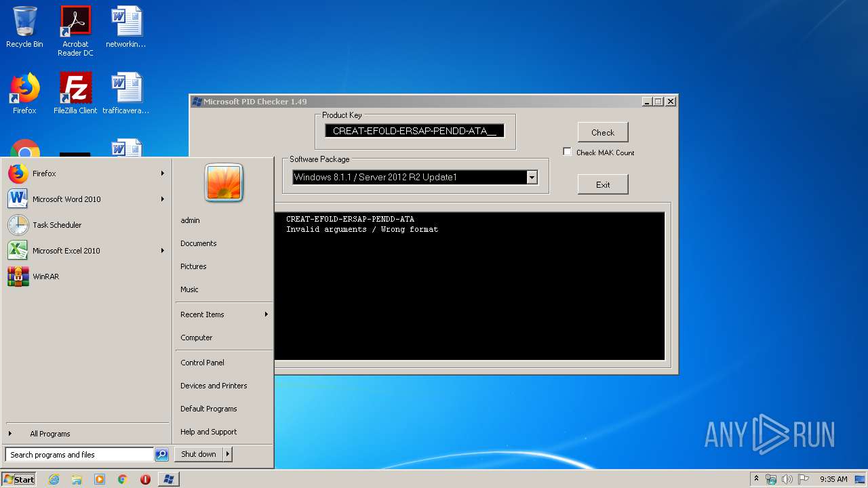Click the Start button
This screenshot has height=488, width=868.
coord(19,479)
